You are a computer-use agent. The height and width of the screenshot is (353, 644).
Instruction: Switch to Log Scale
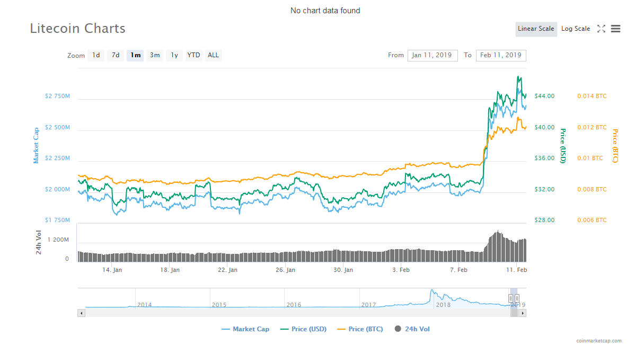[576, 29]
